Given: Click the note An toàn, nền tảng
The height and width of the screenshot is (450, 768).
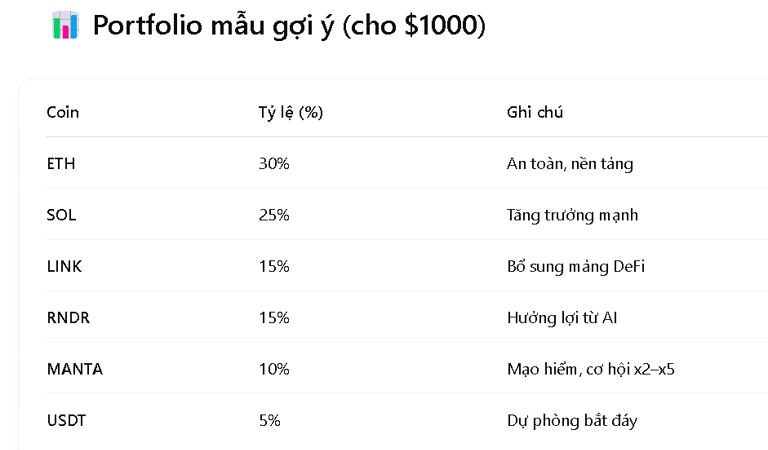Looking at the screenshot, I should 569,163.
